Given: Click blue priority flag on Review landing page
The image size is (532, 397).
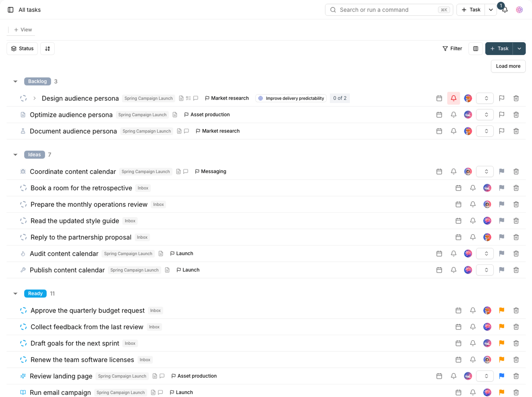Looking at the screenshot, I should coord(502,376).
